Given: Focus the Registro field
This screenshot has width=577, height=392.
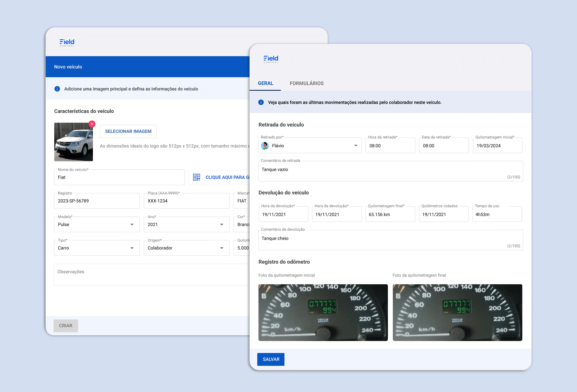Looking at the screenshot, I should (x=97, y=201).
